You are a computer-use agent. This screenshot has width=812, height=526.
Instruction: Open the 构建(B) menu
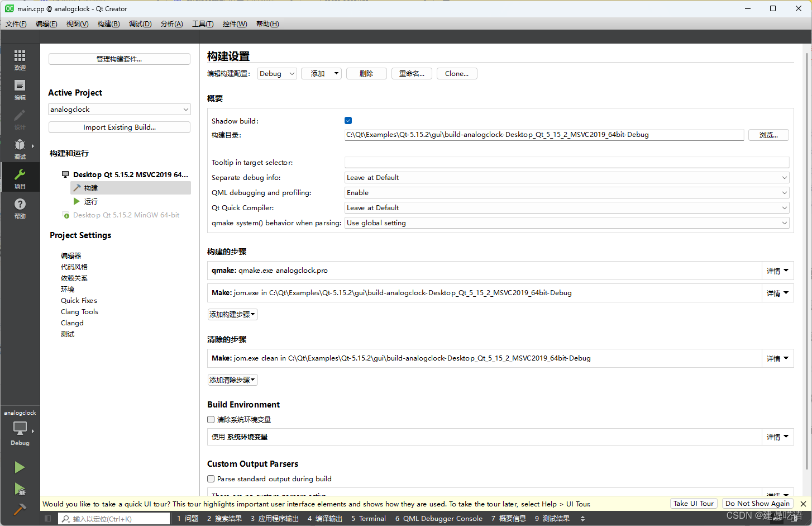[x=108, y=23]
